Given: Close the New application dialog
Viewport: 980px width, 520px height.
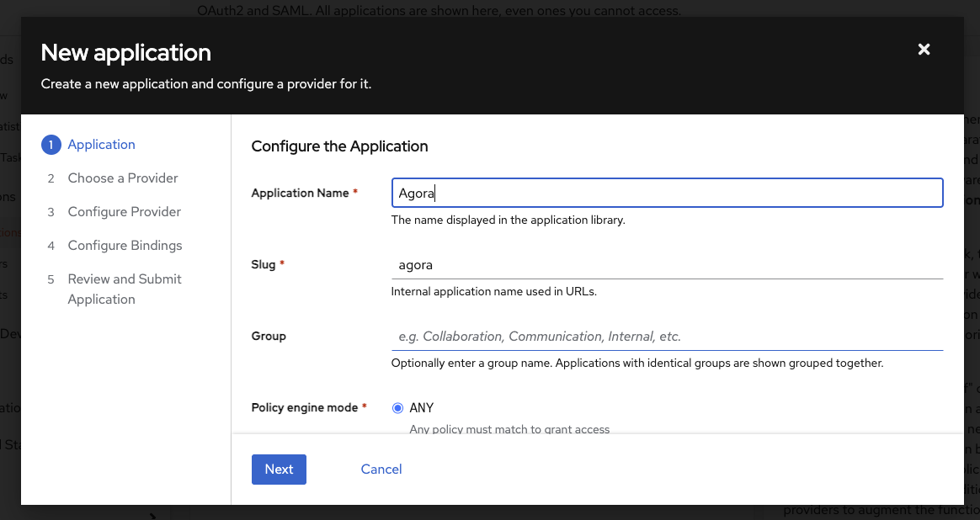Looking at the screenshot, I should pyautogui.click(x=924, y=50).
